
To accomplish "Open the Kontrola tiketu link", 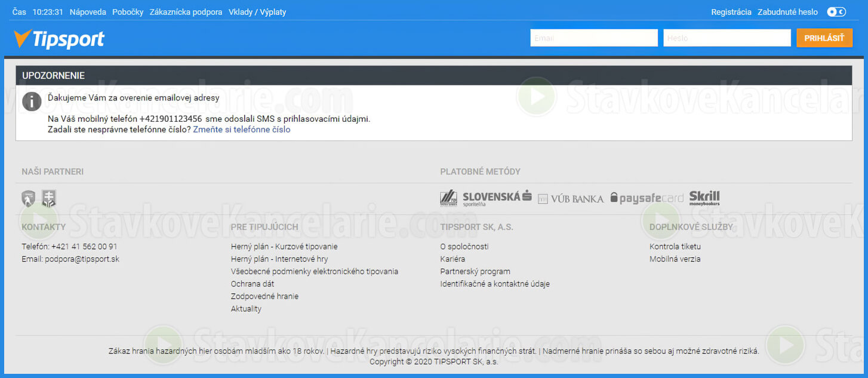I will 675,247.
